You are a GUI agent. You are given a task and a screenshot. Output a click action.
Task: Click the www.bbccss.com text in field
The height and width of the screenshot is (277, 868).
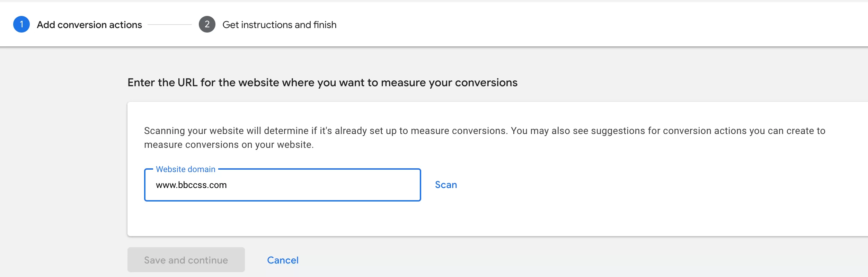tap(191, 185)
